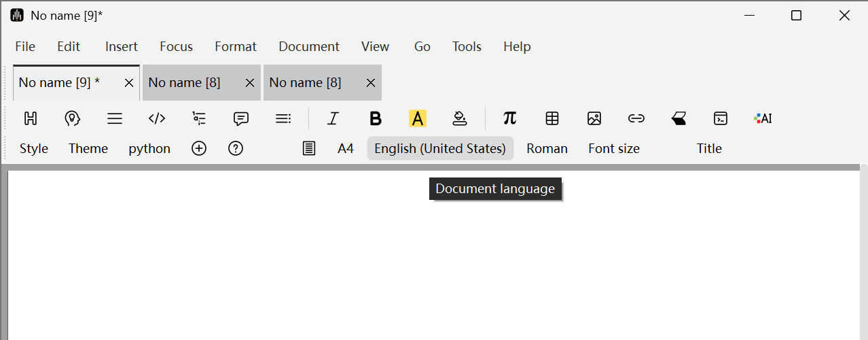Open the English (United States) language dropdown
Screen dimensions: 868x340
coord(440,148)
